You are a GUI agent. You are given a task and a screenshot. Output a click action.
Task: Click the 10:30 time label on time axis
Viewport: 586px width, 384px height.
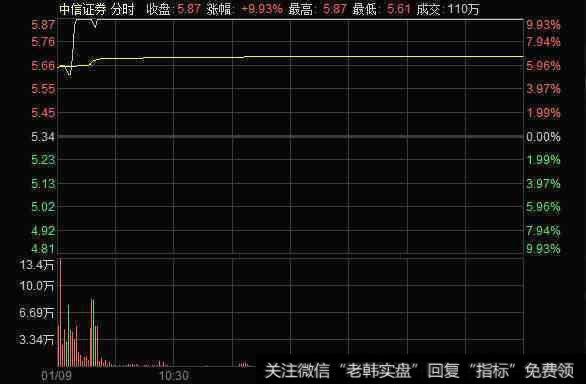tap(174, 375)
